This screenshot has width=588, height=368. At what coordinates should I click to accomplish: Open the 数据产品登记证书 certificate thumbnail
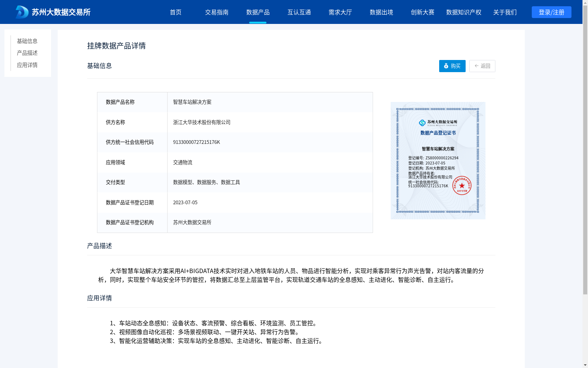(x=438, y=160)
